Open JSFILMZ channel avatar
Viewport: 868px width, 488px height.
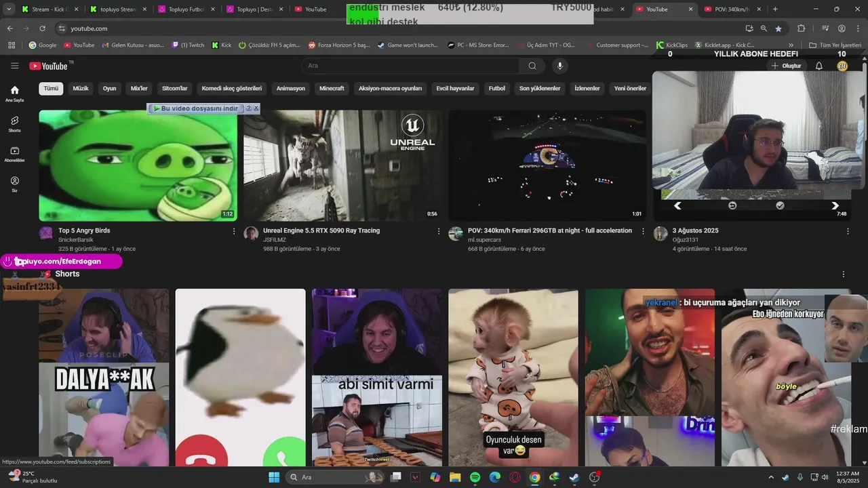click(x=251, y=233)
